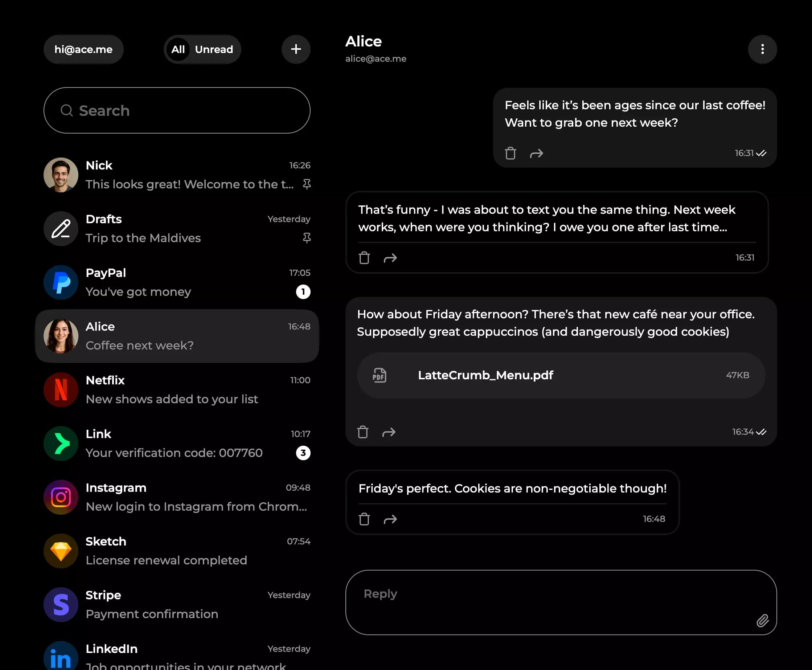Viewport: 812px width, 670px height.
Task: Unpin the "Trip to the Maldives" draft
Action: click(307, 238)
